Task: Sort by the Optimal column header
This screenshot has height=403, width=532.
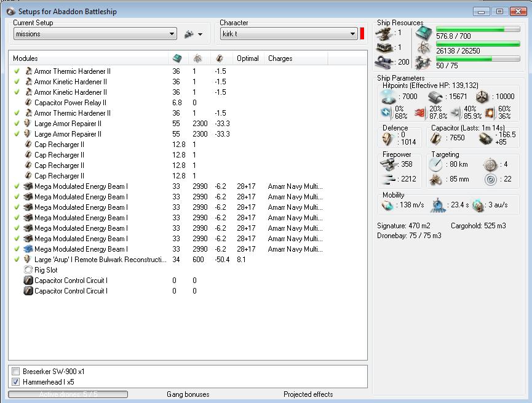Action: [248, 58]
